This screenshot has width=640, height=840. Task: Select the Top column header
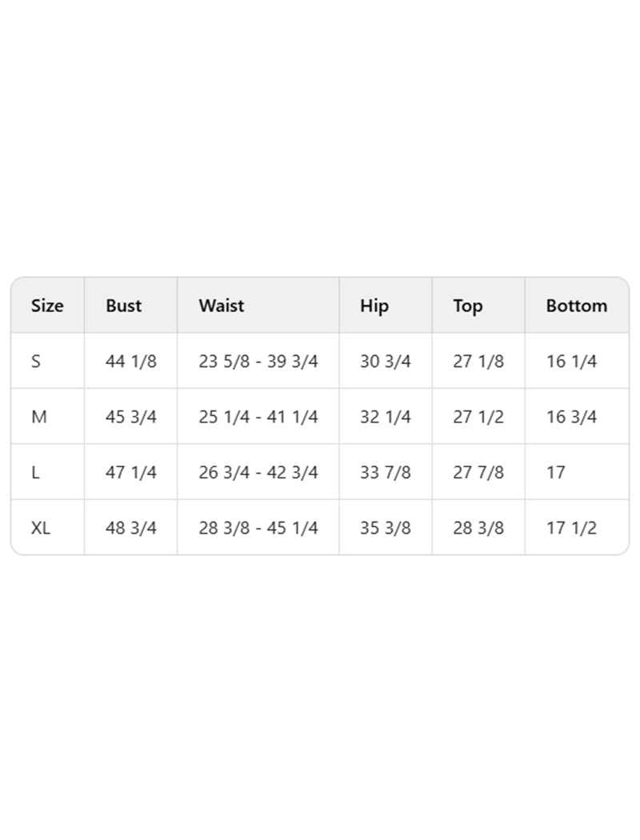[x=468, y=306]
